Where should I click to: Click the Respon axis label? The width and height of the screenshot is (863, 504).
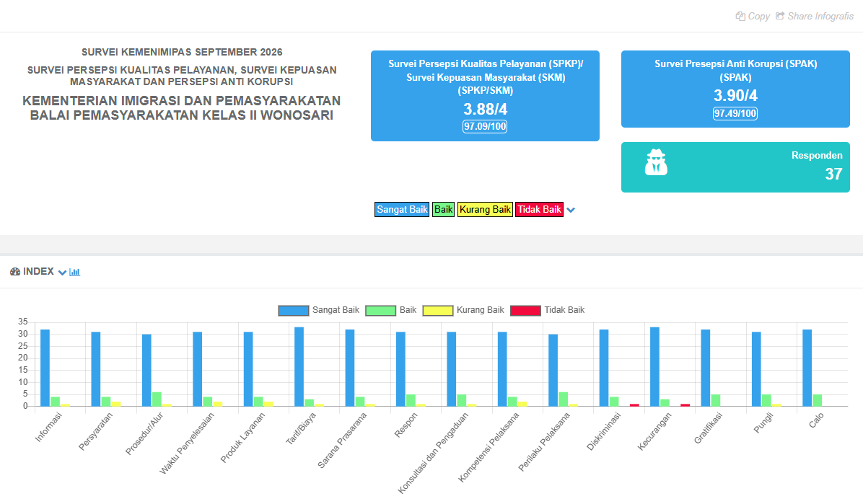(x=406, y=425)
